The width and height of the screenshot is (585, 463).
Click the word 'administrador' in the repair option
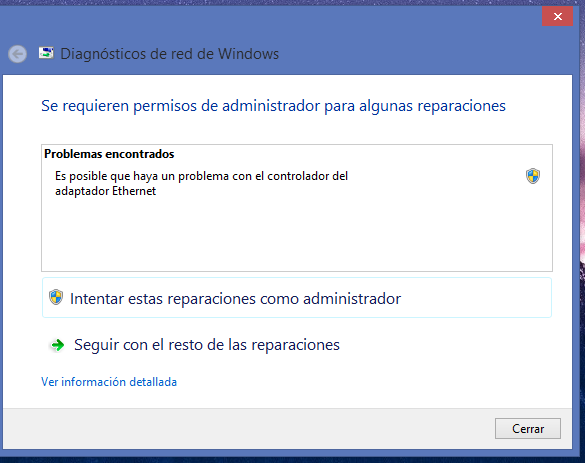click(x=352, y=299)
